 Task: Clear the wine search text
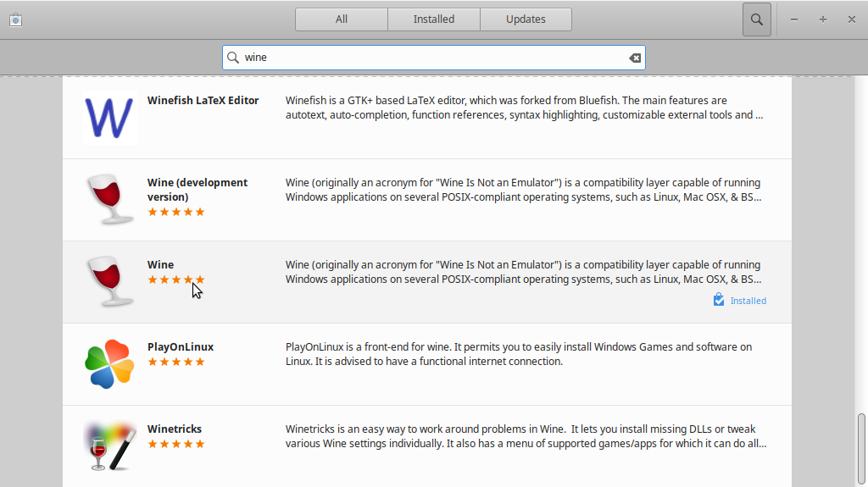click(635, 58)
